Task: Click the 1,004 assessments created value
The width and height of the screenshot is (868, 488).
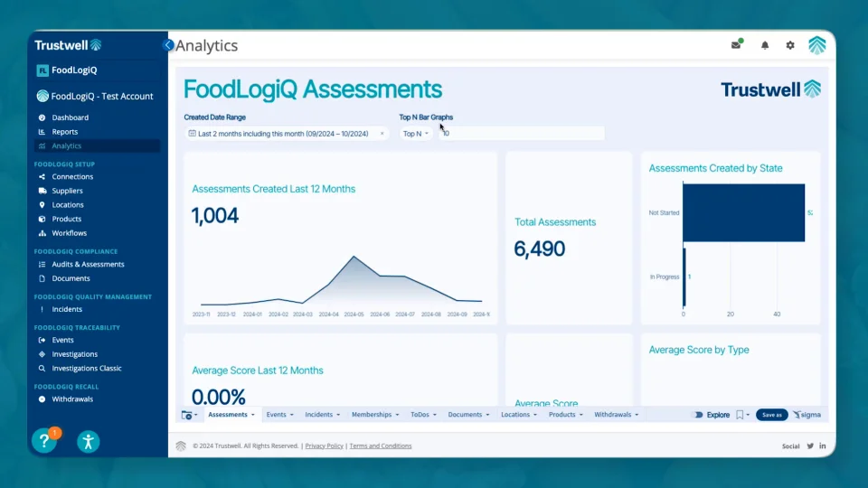Action: [x=215, y=216]
